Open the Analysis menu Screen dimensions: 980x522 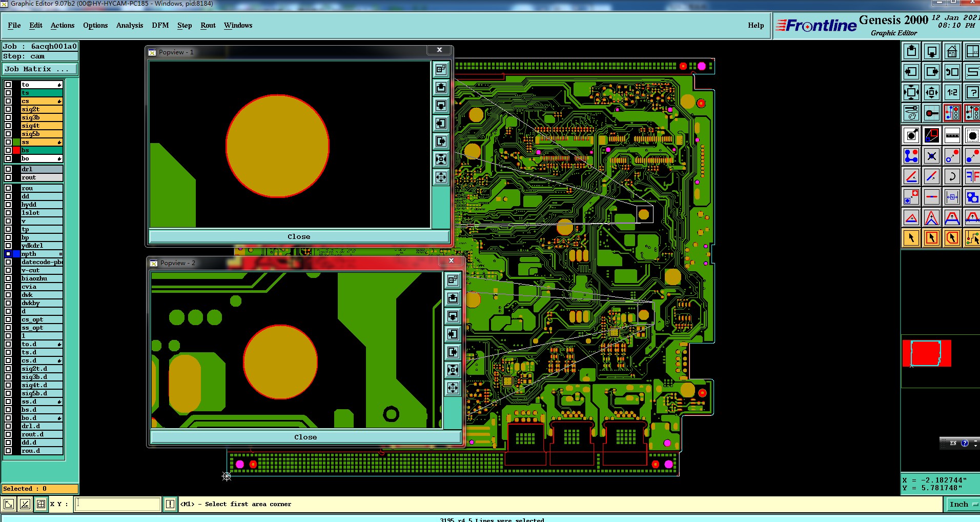[x=130, y=25]
